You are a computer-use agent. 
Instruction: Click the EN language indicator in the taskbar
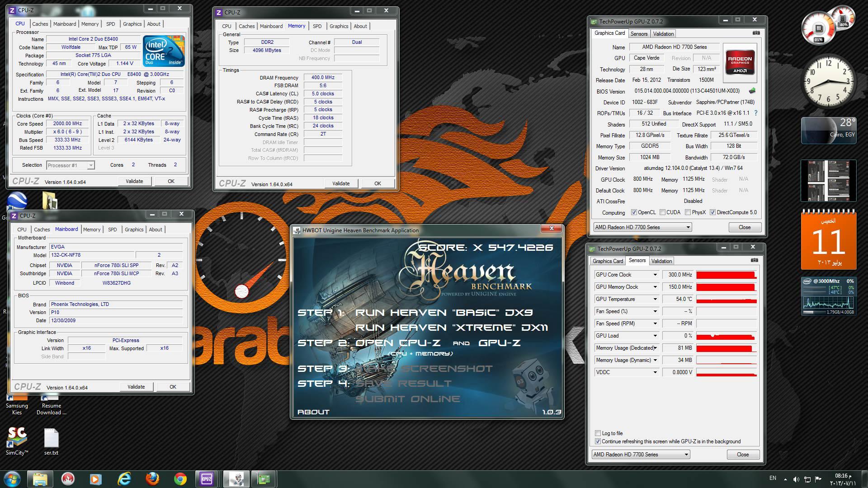click(x=773, y=478)
